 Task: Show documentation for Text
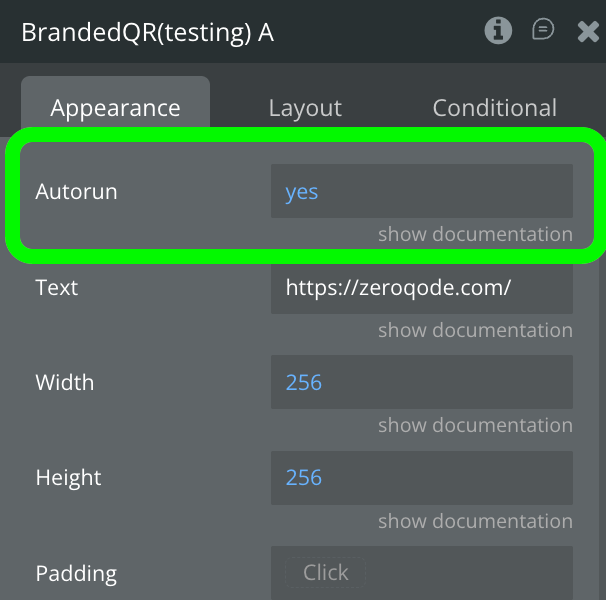475,330
